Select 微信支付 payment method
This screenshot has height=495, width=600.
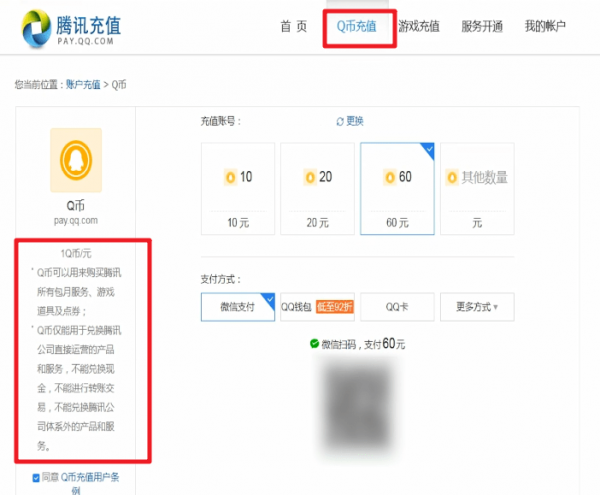coord(238,307)
